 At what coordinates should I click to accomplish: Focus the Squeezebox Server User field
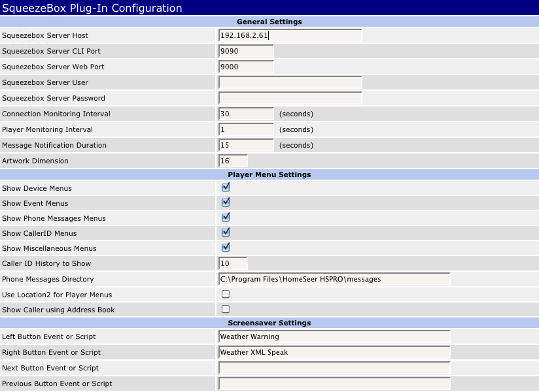point(290,83)
